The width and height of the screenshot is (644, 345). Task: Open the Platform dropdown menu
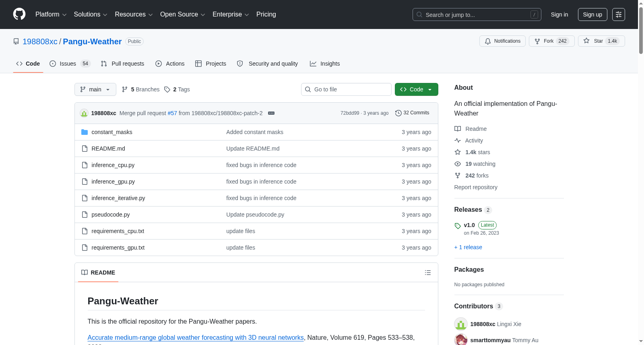coord(51,14)
